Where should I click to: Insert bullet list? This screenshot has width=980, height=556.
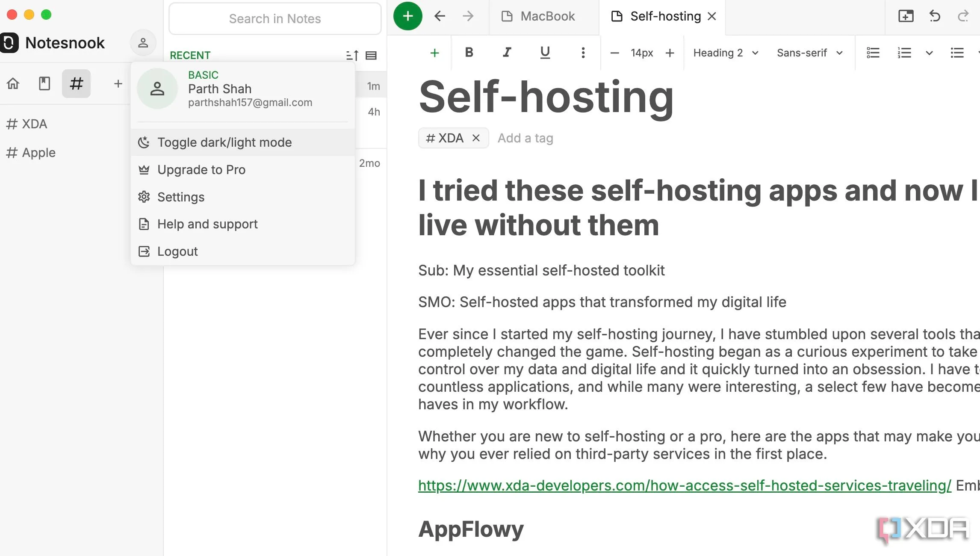point(957,53)
